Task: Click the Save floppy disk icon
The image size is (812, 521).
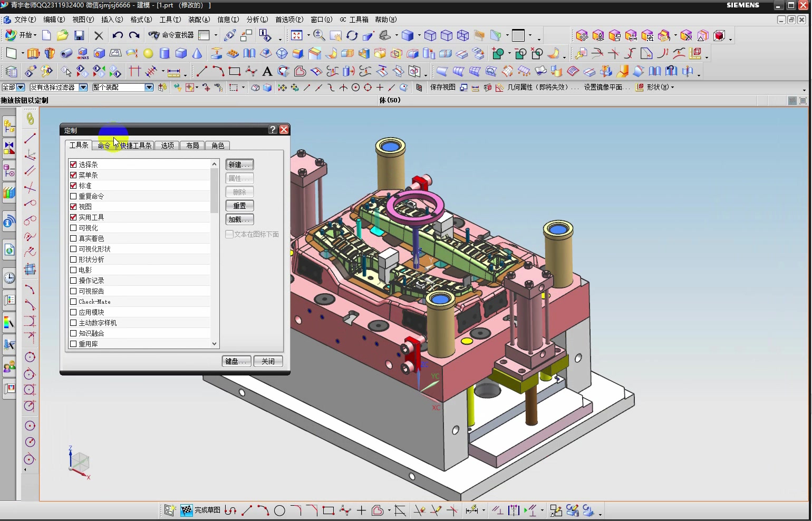Action: click(79, 35)
